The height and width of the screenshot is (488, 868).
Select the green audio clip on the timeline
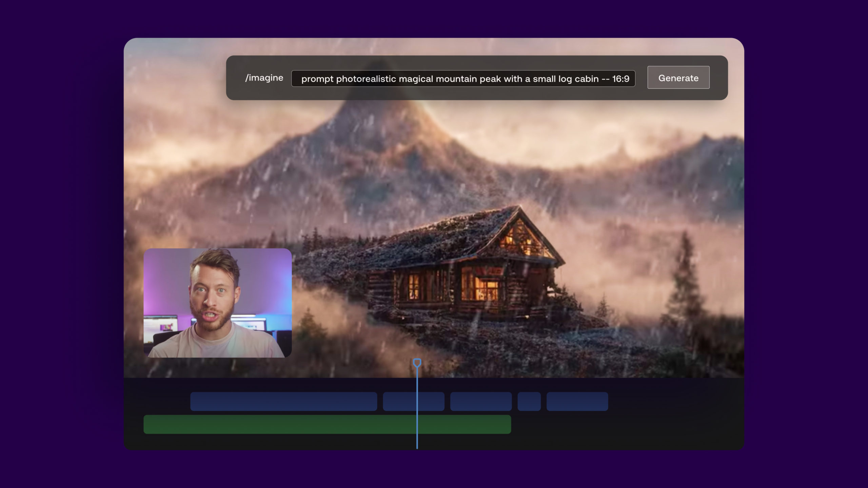click(x=305, y=424)
